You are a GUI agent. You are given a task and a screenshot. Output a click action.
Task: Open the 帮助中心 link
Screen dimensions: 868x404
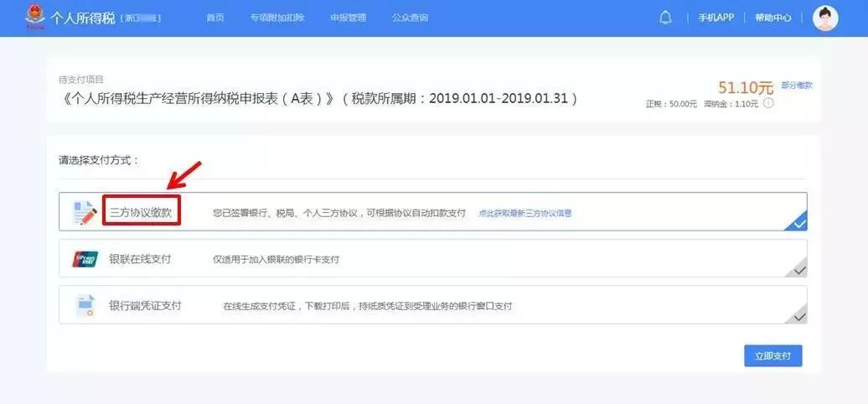coord(772,18)
